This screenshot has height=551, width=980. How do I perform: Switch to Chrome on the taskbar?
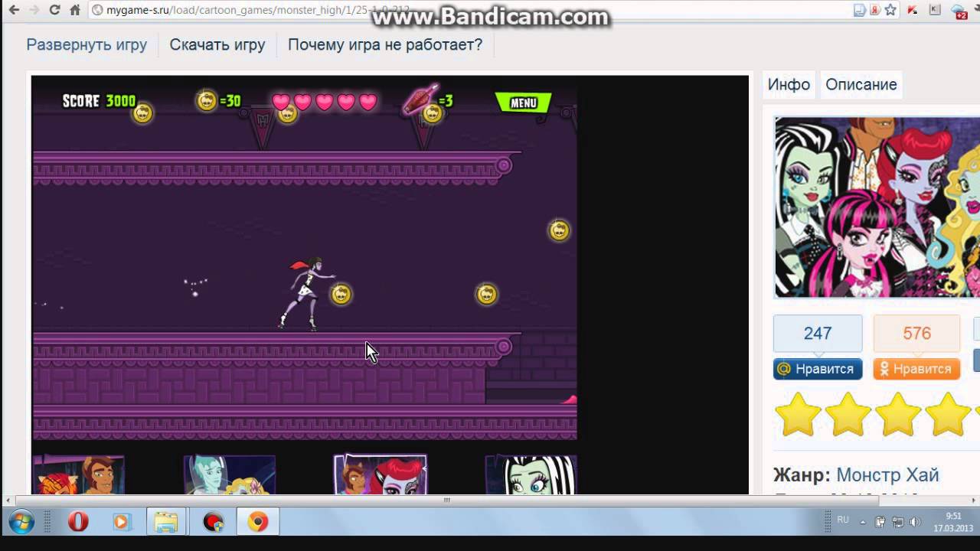tap(258, 522)
